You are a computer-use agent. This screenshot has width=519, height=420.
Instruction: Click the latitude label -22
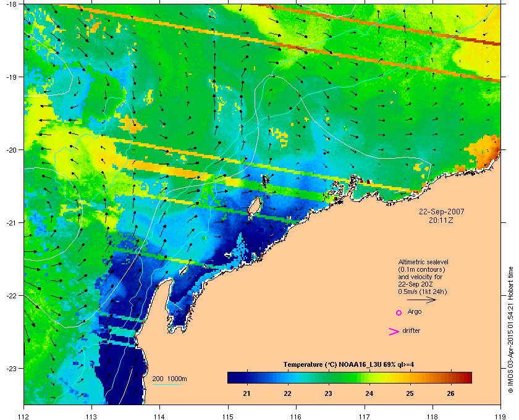click(11, 296)
